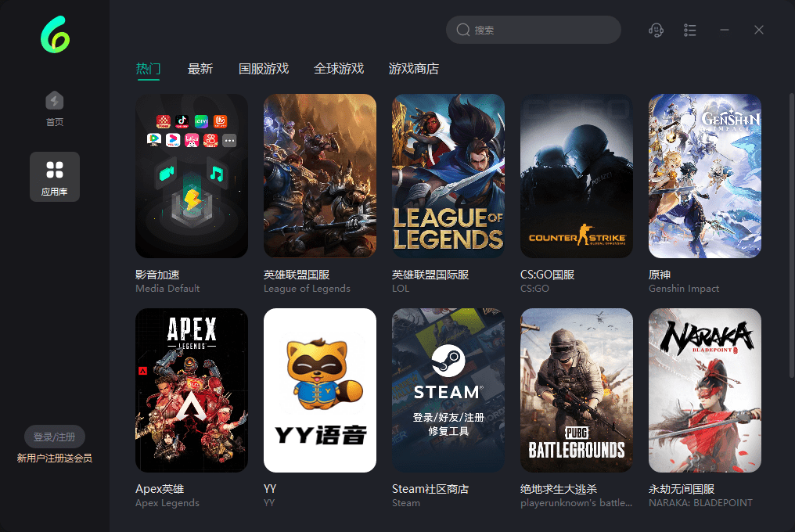Screen dimensions: 795x532
Task: Click the 登录/注册 button
Action: tap(54, 437)
